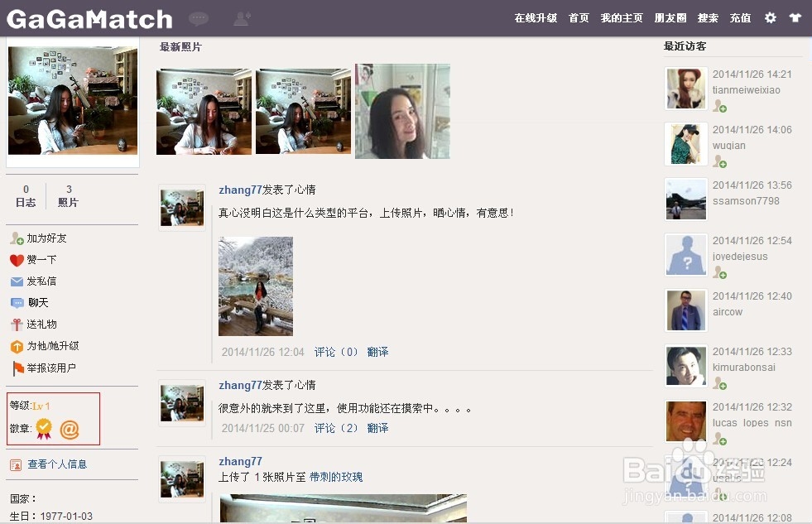Viewport: 812px width, 524px height.
Task: Click visitor name joyedejesus
Action: (740, 257)
